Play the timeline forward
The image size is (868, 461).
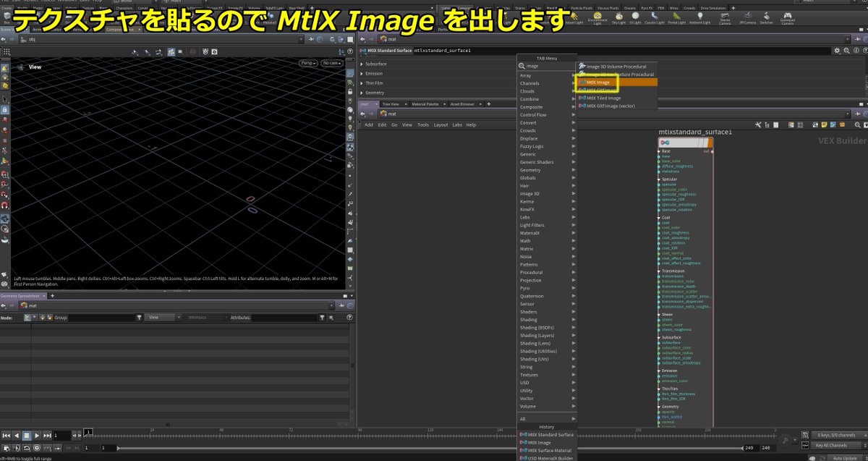coord(36,435)
